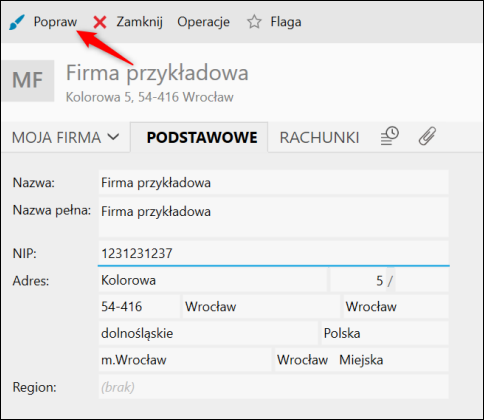Open the history clock icon tab

click(390, 136)
